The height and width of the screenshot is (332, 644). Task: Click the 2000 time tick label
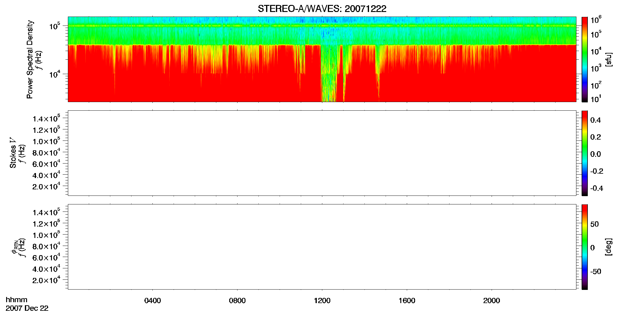[x=492, y=300]
